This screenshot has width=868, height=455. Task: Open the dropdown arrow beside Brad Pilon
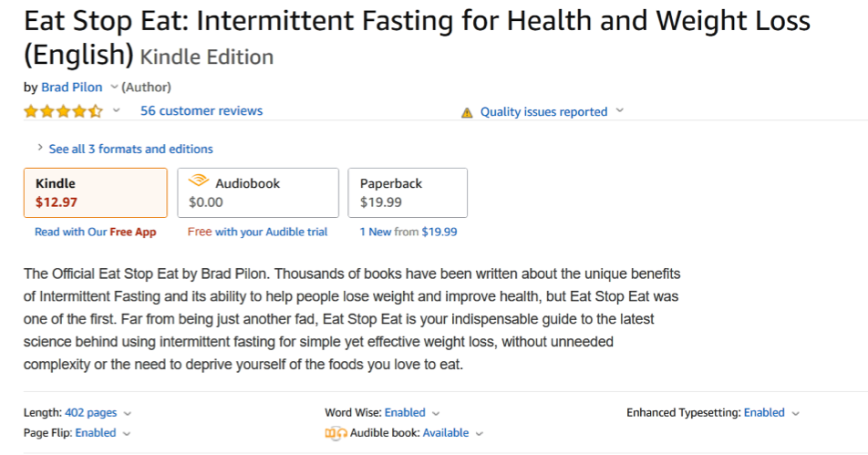click(114, 87)
